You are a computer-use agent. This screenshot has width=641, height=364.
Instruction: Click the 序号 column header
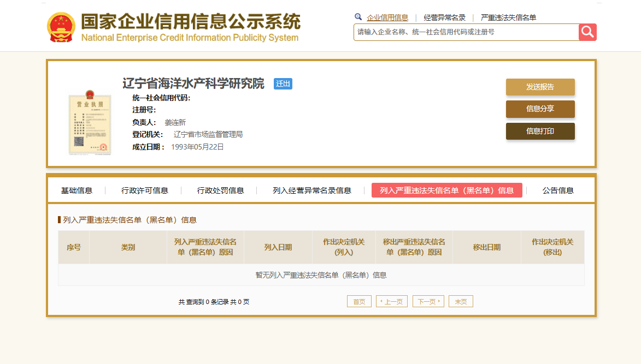74,247
